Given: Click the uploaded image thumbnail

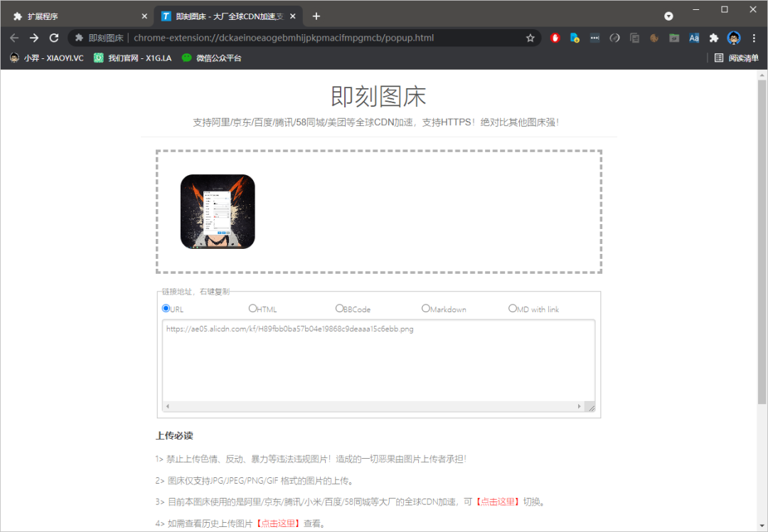Looking at the screenshot, I should pos(218,212).
